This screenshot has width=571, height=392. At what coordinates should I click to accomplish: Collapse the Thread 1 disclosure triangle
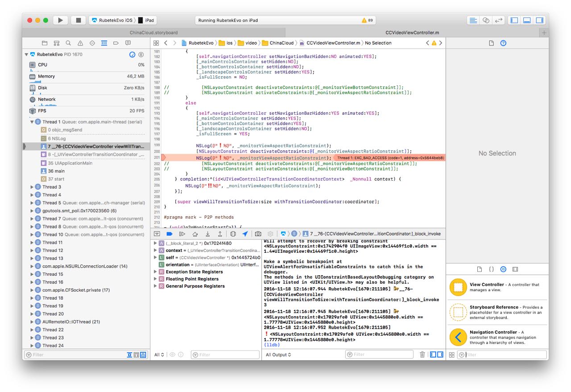[x=32, y=122]
